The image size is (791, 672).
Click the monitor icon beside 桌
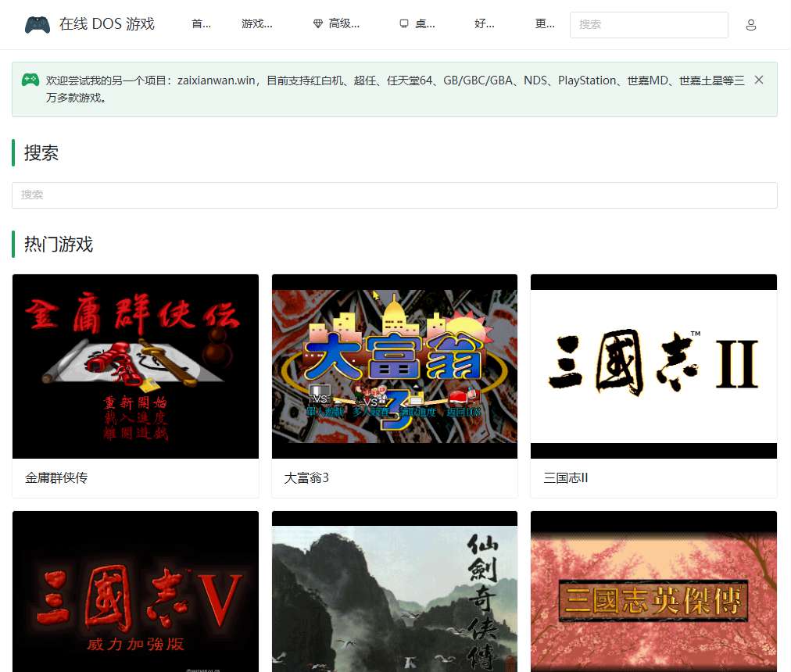(404, 23)
